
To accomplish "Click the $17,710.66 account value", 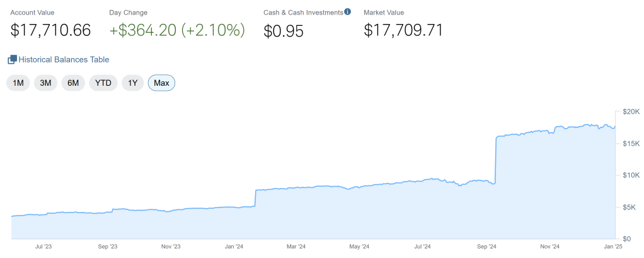I will click(x=51, y=30).
